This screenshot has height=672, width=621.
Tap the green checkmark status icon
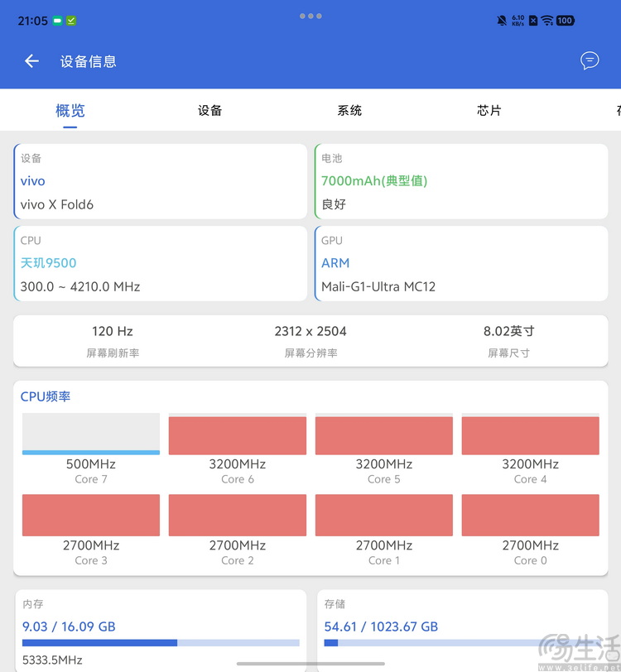(71, 21)
